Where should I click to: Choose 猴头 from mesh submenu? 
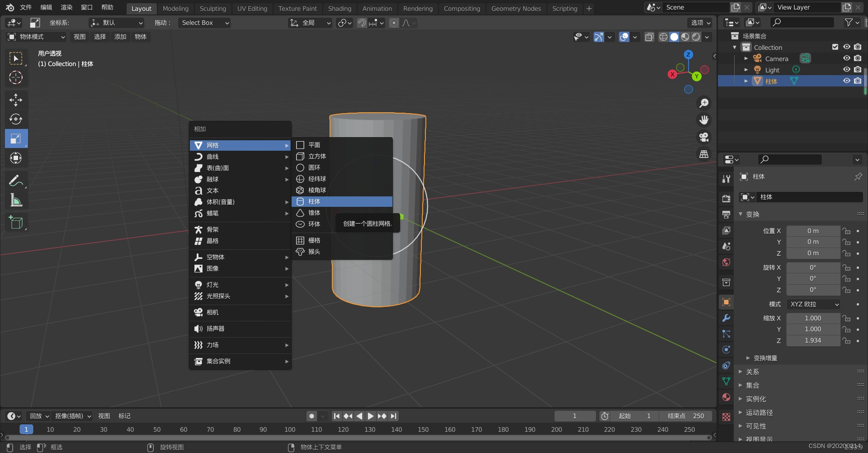click(x=342, y=252)
